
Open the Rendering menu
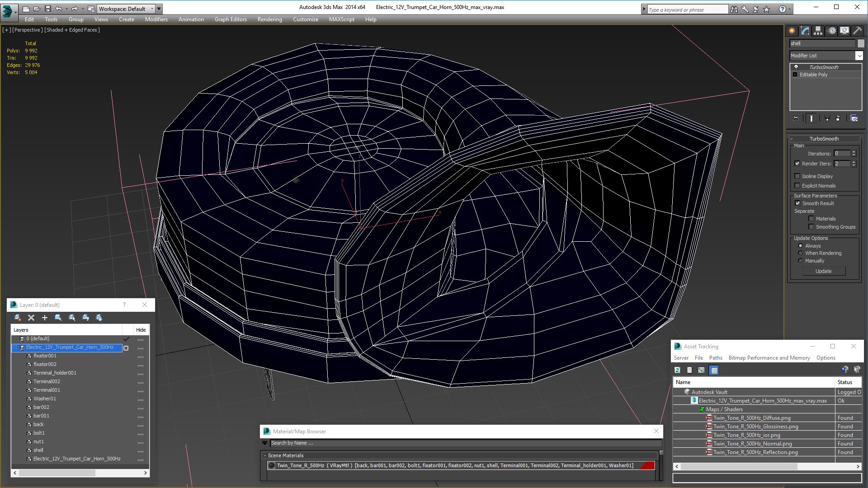click(269, 19)
